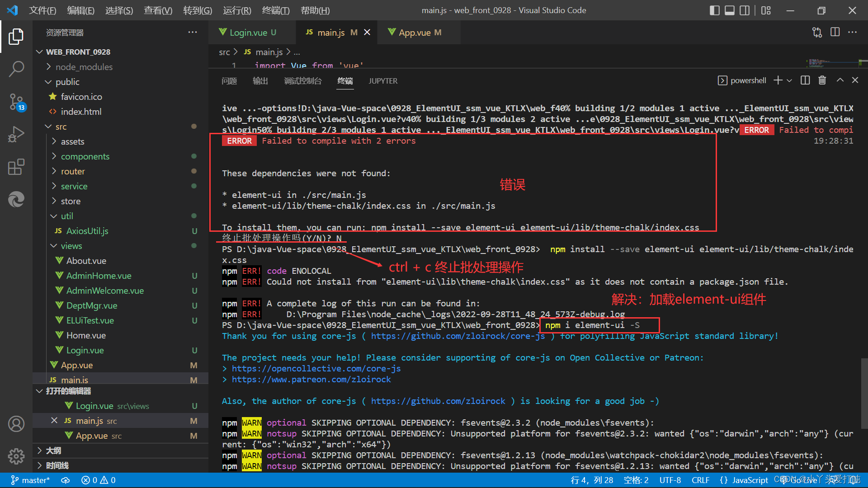Image resolution: width=868 pixels, height=488 pixels.
Task: Select the powershell terminal label
Action: [x=742, y=80]
